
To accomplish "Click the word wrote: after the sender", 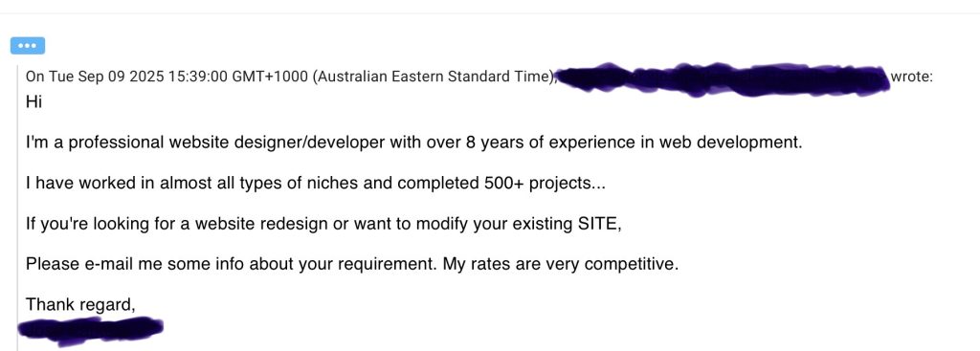I will (912, 77).
